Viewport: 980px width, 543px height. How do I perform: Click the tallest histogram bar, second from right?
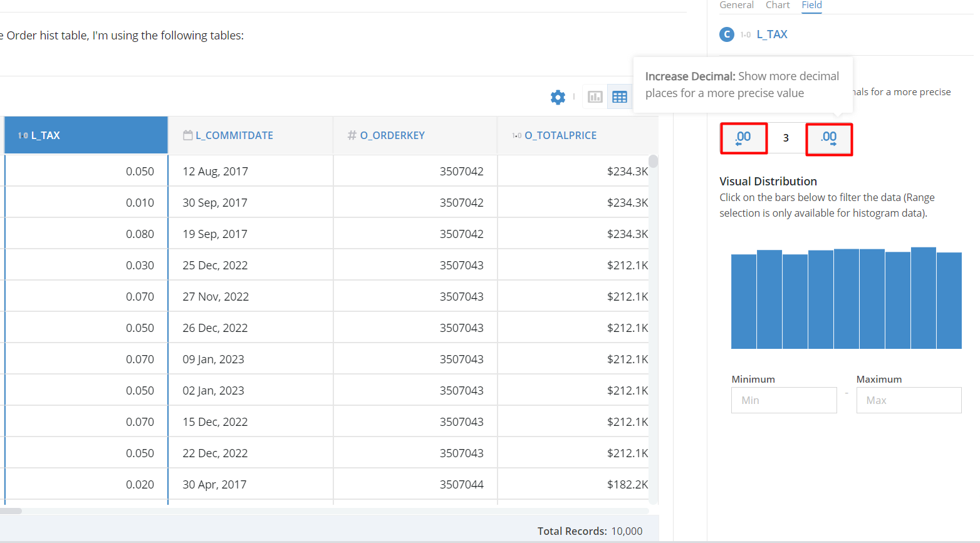pos(923,298)
